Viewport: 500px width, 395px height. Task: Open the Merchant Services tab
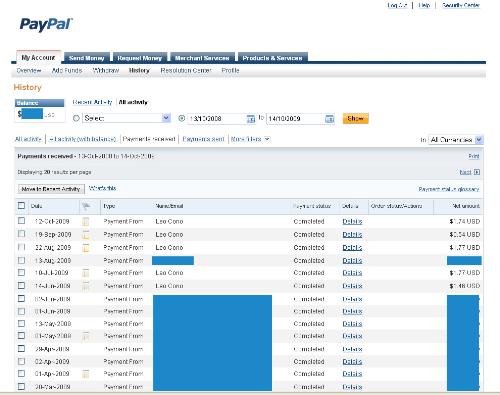202,58
